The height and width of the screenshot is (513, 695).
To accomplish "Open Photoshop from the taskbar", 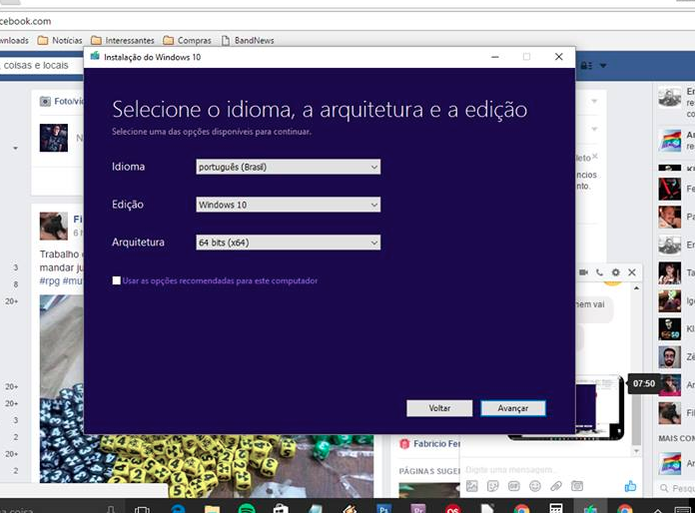I will click(x=384, y=508).
